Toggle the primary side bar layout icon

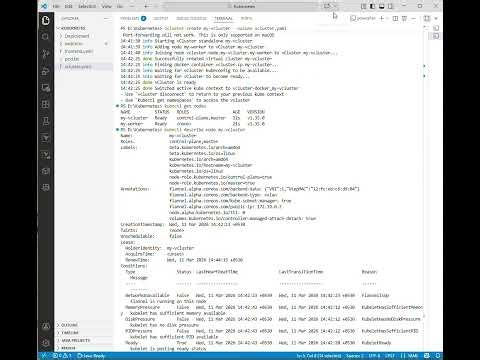click(x=373, y=6)
